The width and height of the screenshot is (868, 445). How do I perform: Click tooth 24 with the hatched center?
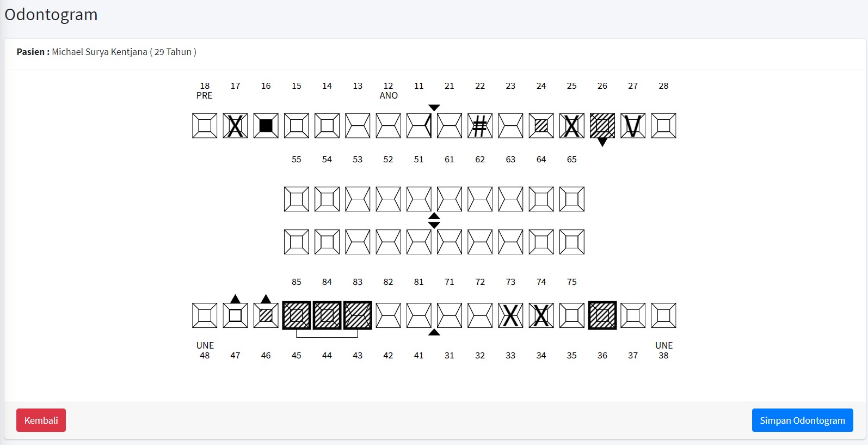(541, 126)
